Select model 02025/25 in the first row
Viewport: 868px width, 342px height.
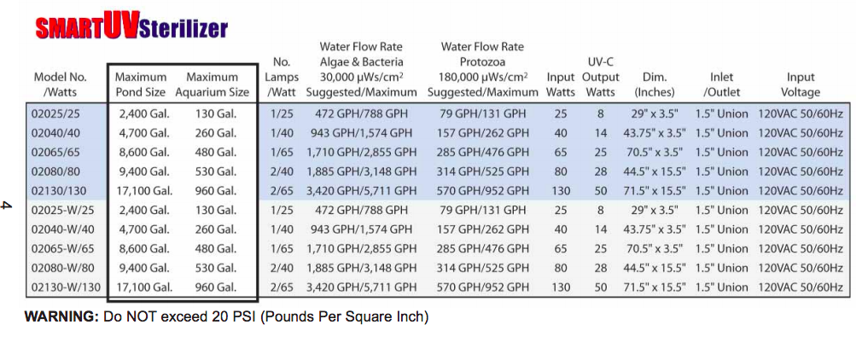tap(61, 113)
